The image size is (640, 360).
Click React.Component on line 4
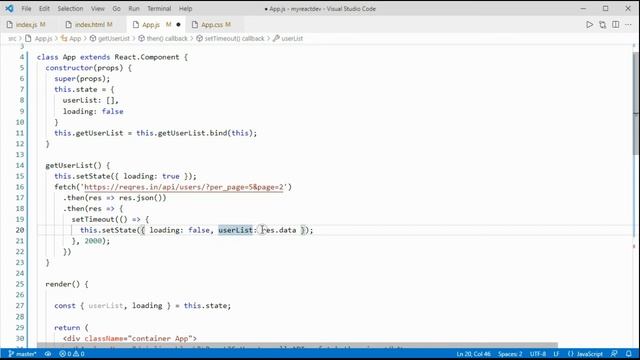(147, 57)
